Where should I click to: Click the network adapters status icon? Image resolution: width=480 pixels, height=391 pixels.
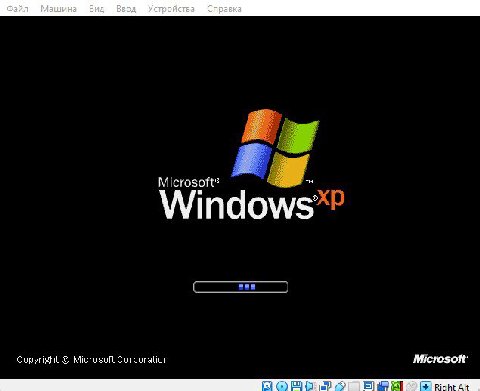coord(325,386)
